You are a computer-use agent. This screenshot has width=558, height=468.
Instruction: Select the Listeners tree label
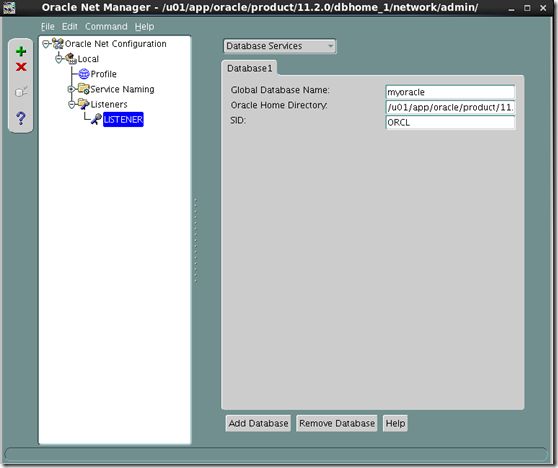pyautogui.click(x=109, y=104)
